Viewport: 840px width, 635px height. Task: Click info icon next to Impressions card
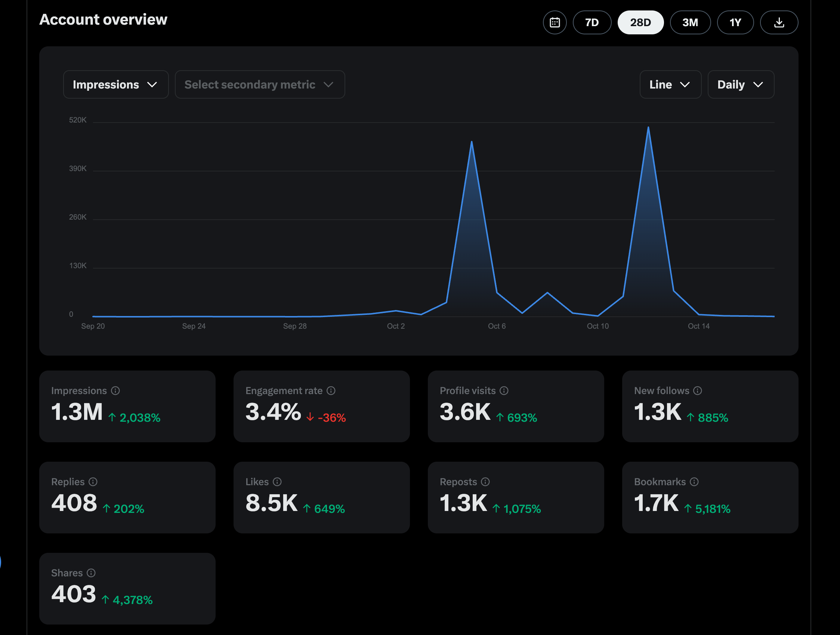tap(115, 391)
